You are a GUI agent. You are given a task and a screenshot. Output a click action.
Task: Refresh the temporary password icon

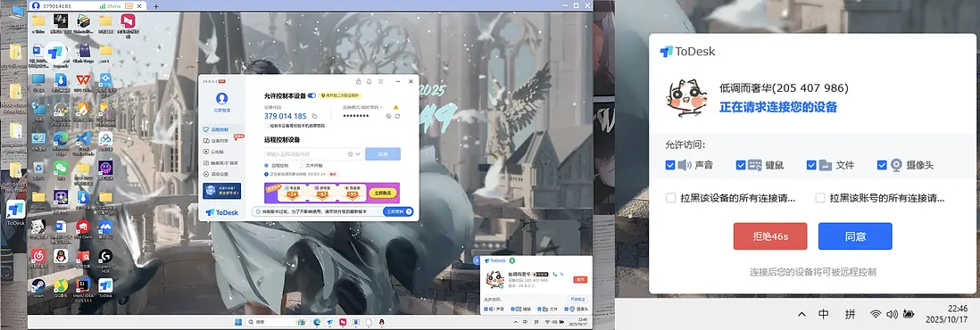point(397,116)
